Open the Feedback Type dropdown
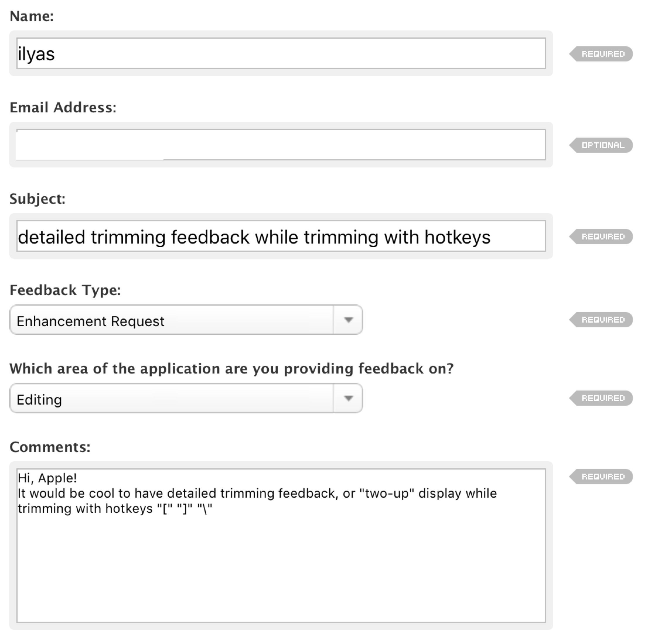 [x=186, y=320]
